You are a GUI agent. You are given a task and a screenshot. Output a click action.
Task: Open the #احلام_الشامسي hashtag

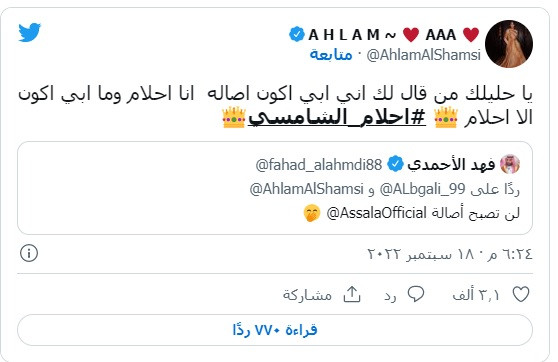(x=337, y=117)
